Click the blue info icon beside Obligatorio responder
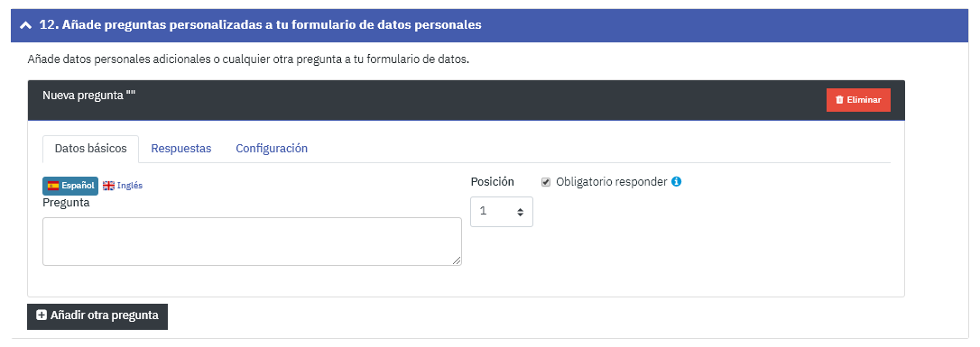This screenshot has height=347, width=980. 676,182
